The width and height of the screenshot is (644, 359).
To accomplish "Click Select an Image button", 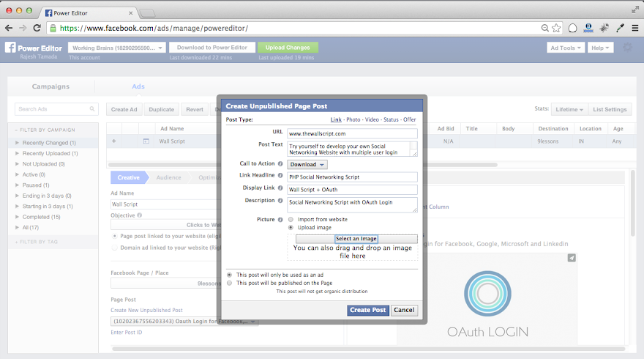I will click(x=356, y=239).
